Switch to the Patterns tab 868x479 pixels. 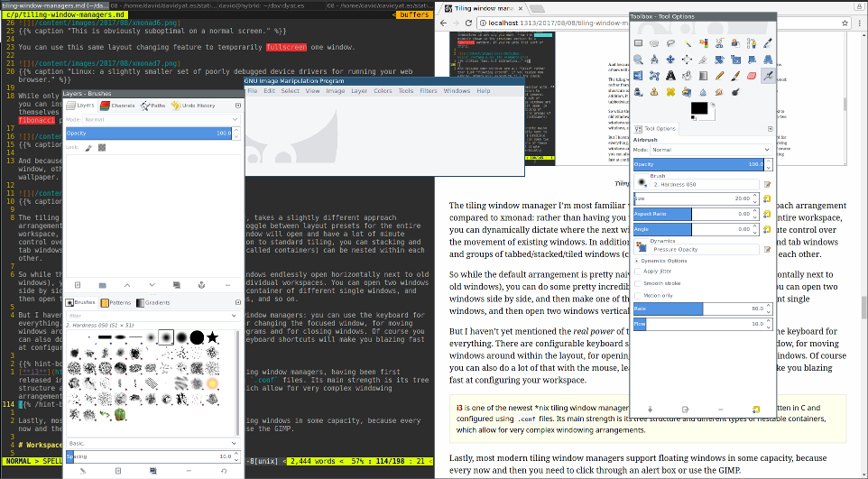click(115, 303)
